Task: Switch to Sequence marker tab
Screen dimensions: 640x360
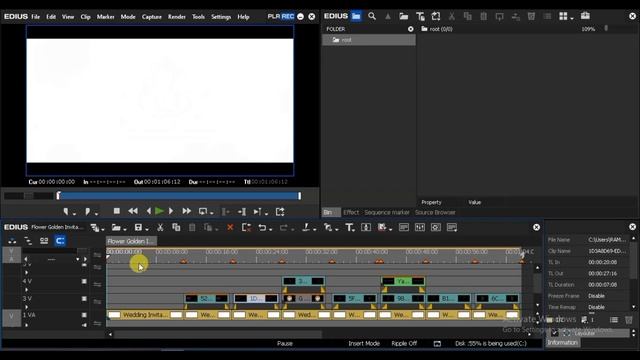Action: [387, 212]
